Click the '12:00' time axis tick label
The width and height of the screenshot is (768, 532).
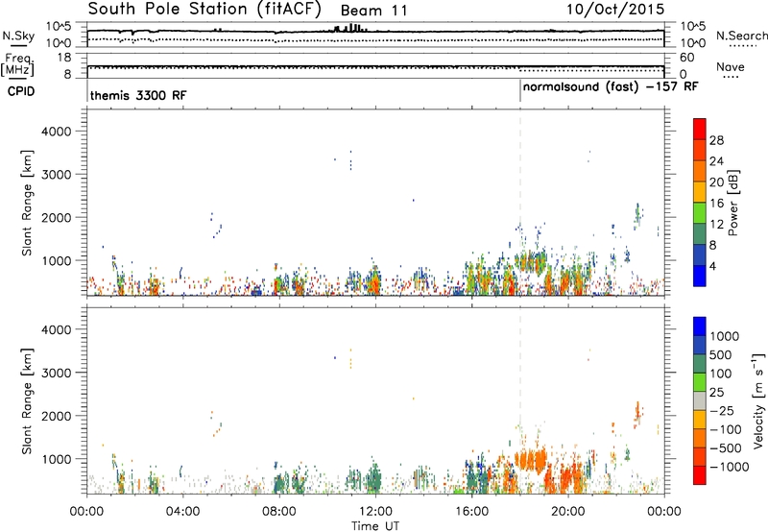click(375, 512)
